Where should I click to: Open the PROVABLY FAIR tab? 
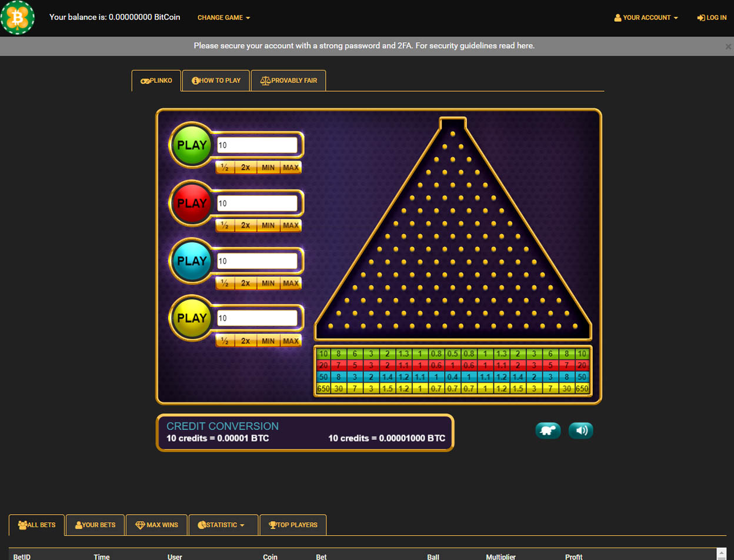(x=288, y=81)
